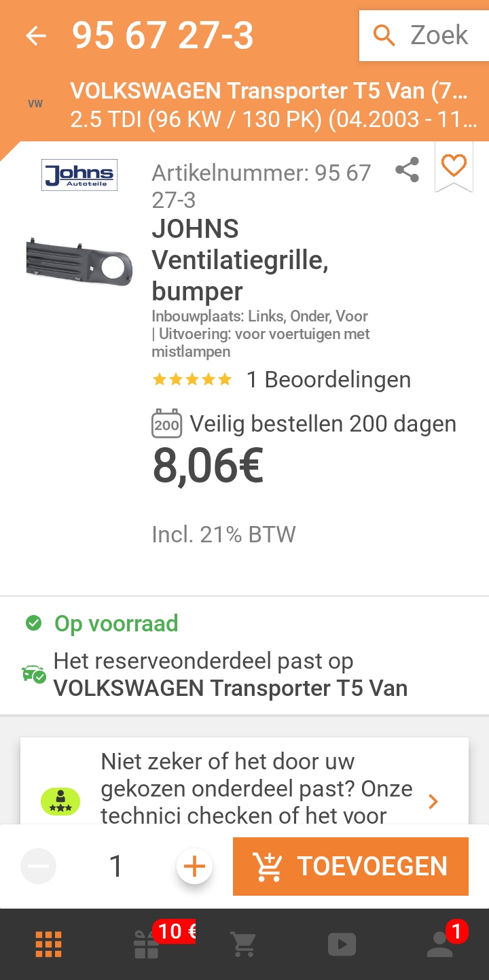View the ventilation grille product image
489x980 pixels.
tap(79, 263)
